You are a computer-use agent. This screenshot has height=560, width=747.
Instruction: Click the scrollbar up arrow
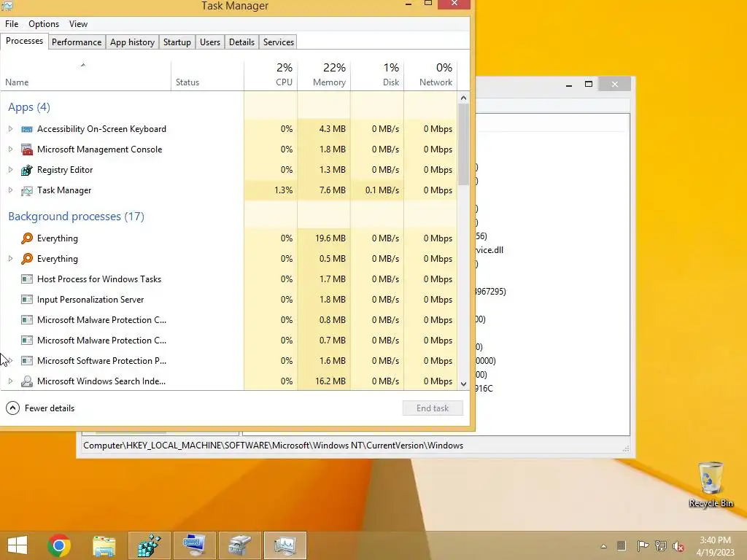(463, 98)
